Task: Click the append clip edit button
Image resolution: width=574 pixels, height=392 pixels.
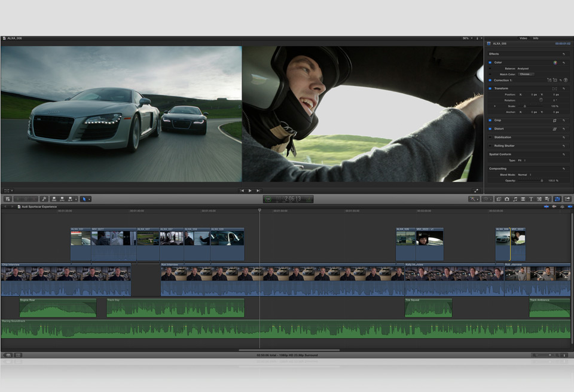Action: pyautogui.click(x=70, y=199)
